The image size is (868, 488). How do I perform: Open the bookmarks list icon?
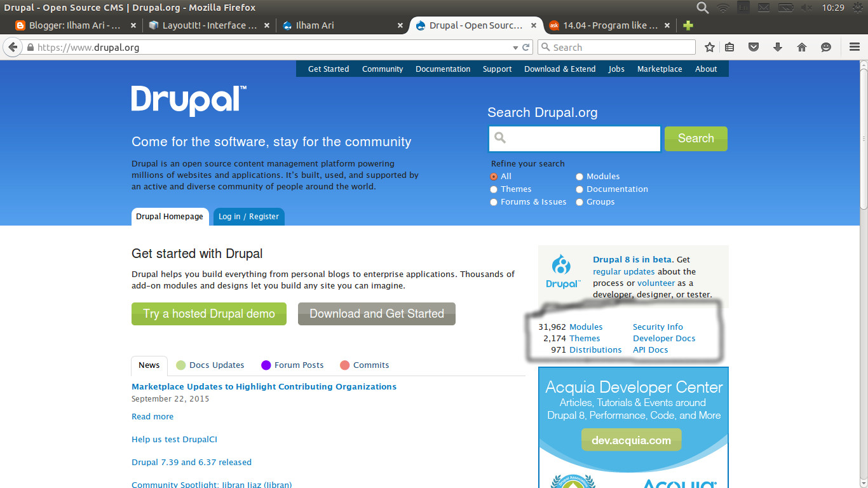click(730, 47)
